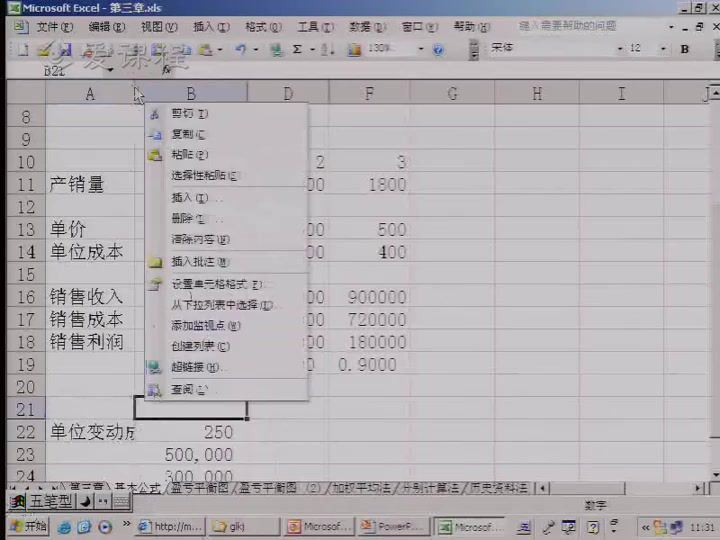Toggle half/full width moon icon on IME bar
Viewport: 720px width, 540px height.
85,501
